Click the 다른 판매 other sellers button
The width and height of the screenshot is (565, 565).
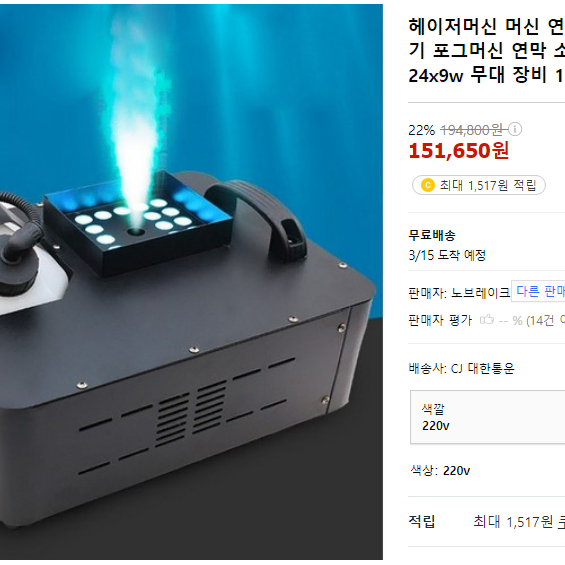538,291
